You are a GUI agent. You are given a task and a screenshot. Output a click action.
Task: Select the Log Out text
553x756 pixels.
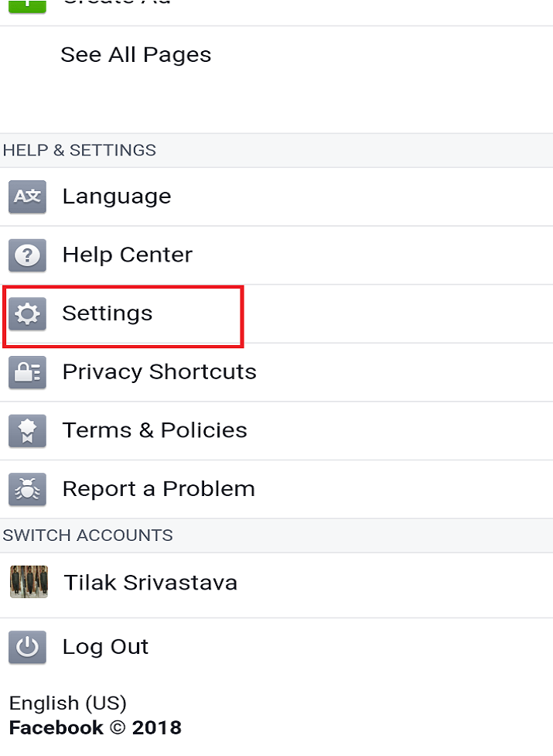[105, 647]
